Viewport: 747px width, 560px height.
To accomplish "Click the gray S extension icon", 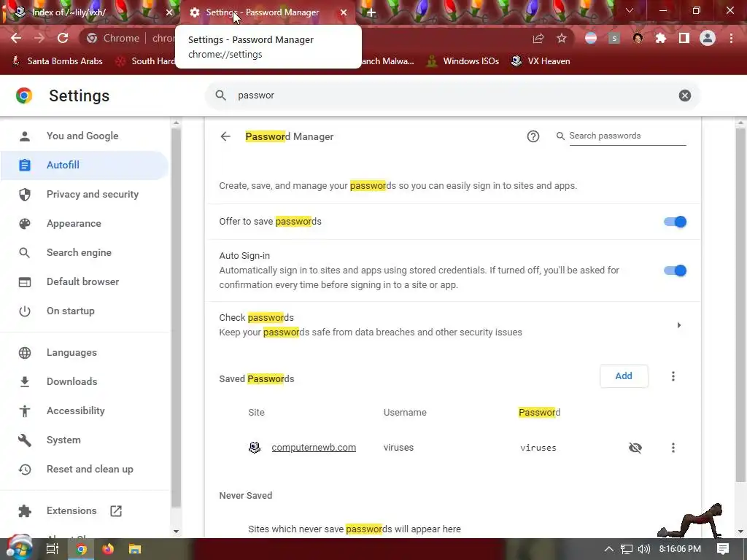I will coord(614,39).
